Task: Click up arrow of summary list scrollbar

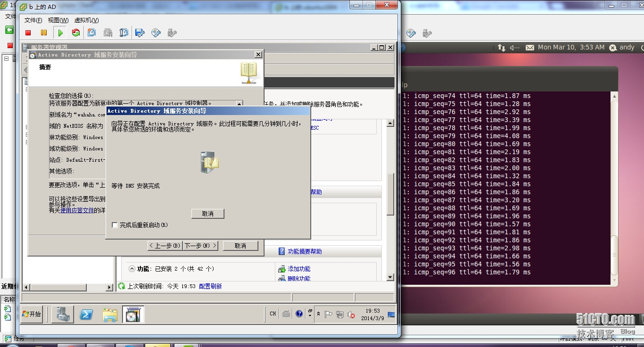Action: click(239, 104)
